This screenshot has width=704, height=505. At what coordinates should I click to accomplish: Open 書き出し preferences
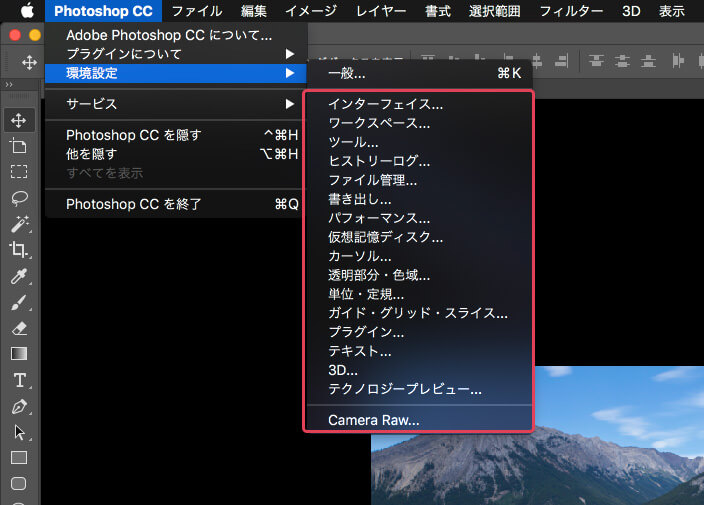click(420, 199)
